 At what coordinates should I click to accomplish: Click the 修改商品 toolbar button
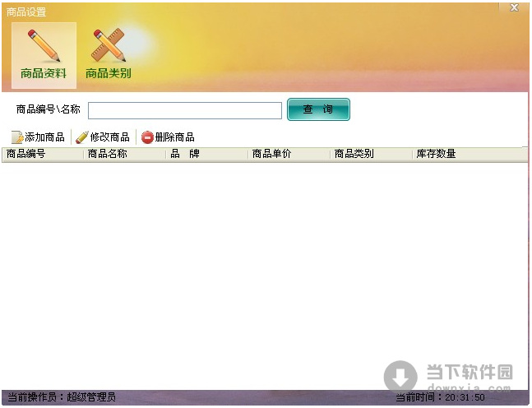click(x=103, y=137)
